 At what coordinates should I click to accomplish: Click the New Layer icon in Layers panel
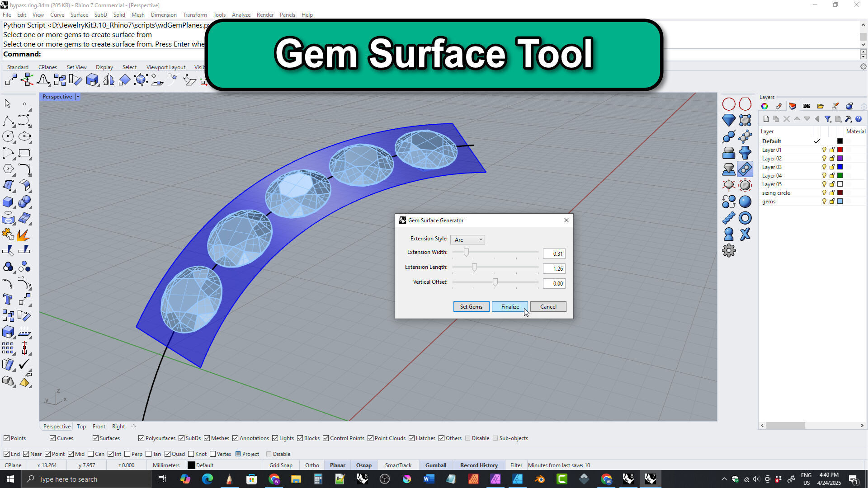click(765, 119)
